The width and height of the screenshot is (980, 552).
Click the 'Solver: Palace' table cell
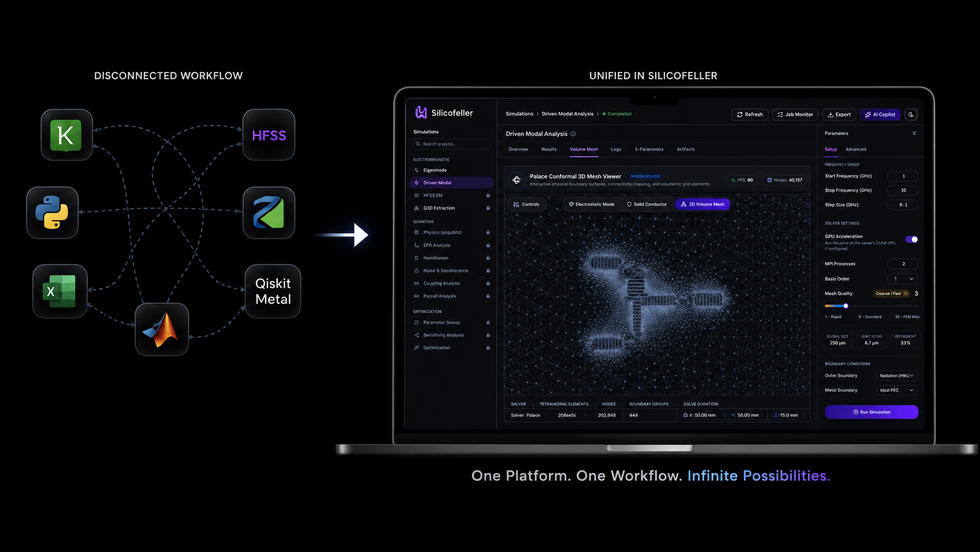525,415
